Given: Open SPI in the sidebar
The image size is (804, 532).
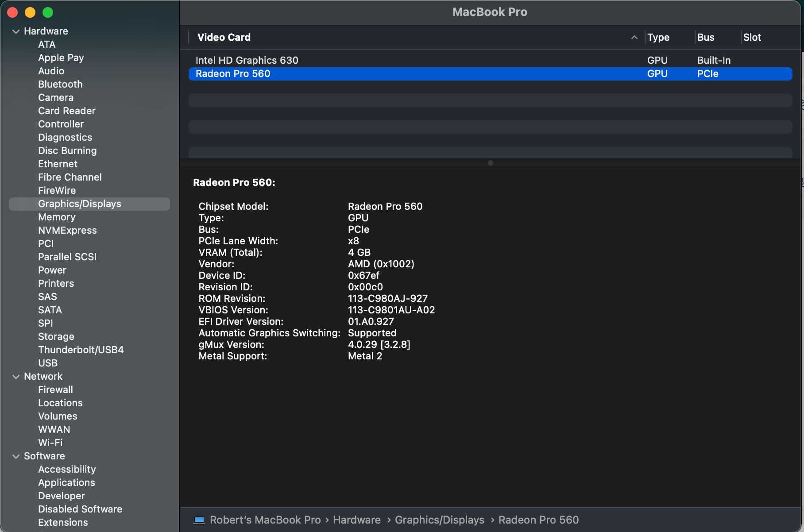Looking at the screenshot, I should (x=45, y=324).
